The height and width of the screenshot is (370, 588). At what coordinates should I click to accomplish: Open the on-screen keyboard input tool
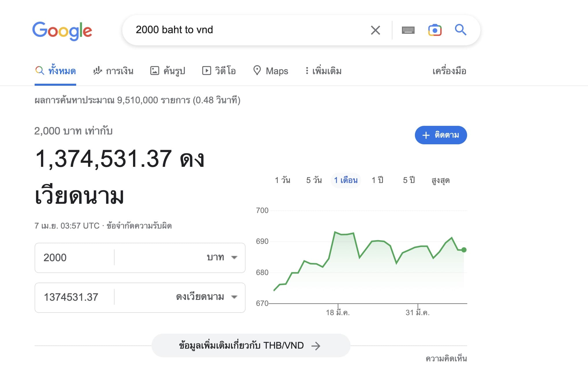tap(408, 30)
